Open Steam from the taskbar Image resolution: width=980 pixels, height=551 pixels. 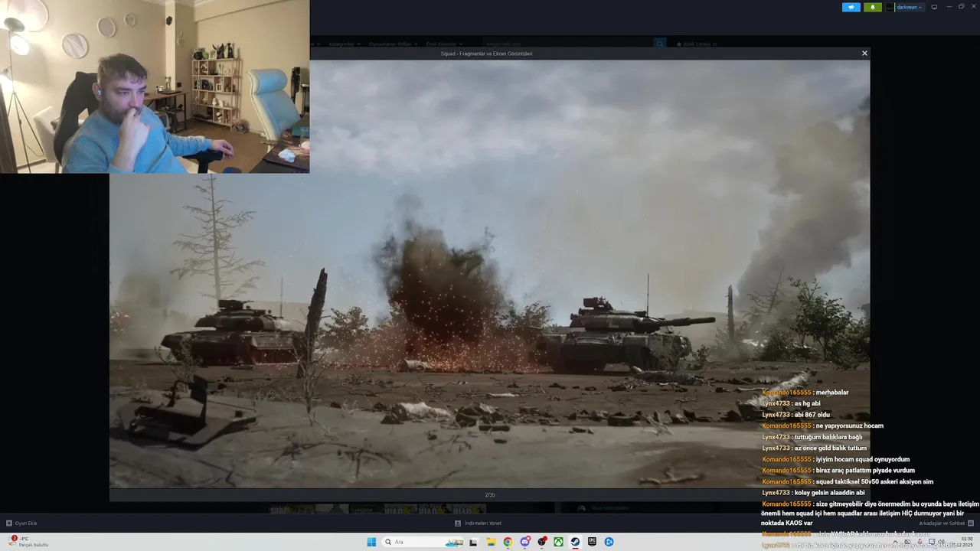[575, 542]
